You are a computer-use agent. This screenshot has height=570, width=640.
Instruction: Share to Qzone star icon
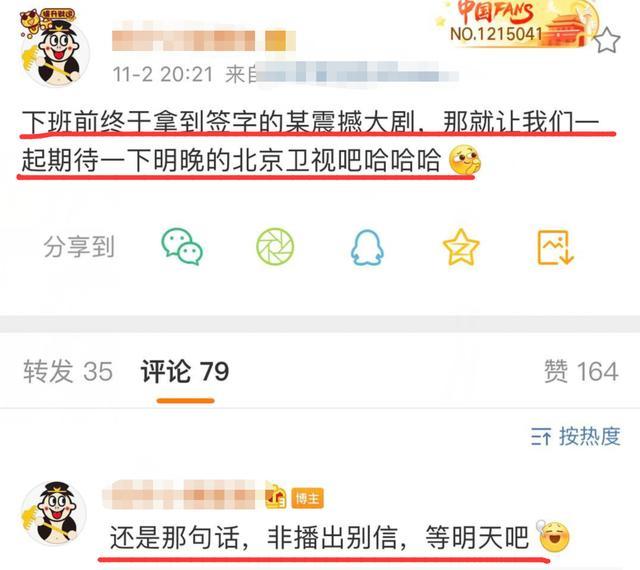(x=461, y=247)
